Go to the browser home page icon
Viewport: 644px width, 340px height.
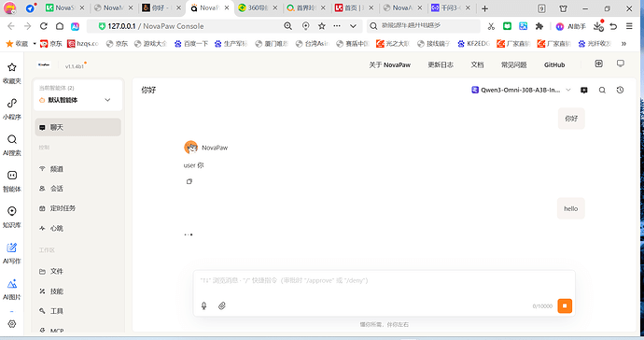[x=60, y=26]
